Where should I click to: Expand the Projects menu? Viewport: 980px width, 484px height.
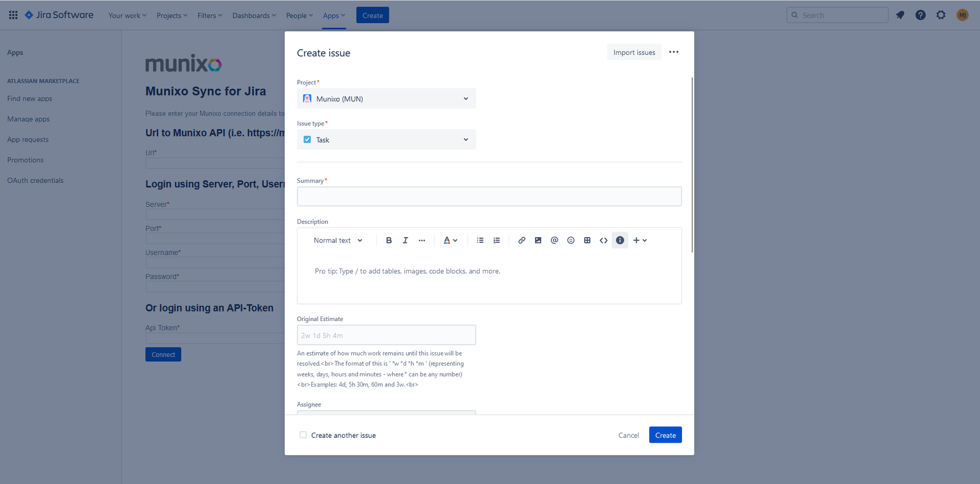click(172, 15)
